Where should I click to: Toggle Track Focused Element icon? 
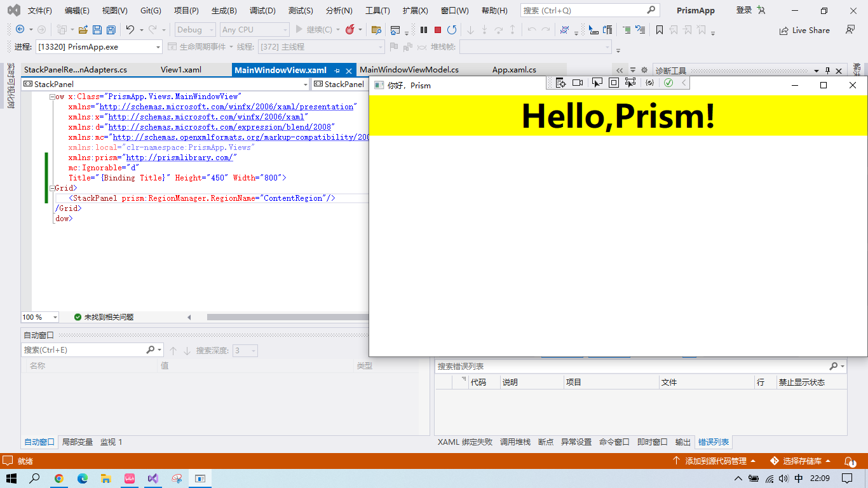(630, 83)
